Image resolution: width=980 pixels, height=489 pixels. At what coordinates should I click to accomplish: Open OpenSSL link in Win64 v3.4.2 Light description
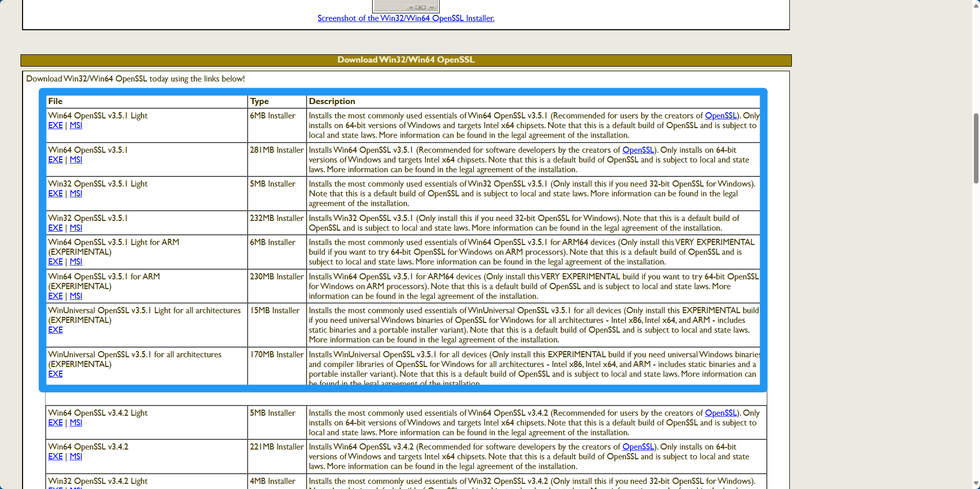[x=721, y=413]
